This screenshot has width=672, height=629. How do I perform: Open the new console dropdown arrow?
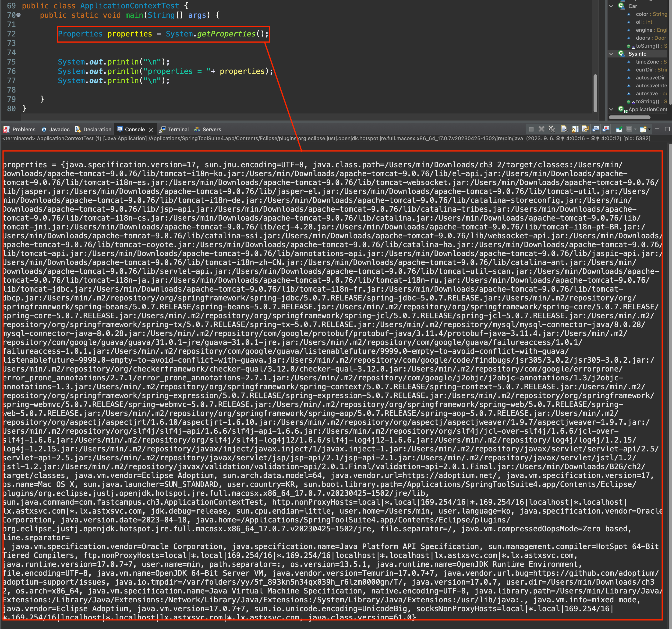click(649, 129)
